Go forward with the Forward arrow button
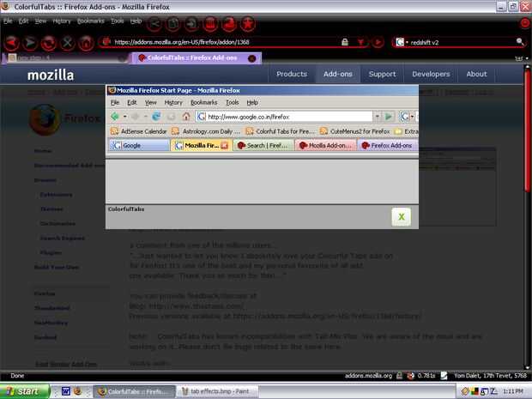The height and width of the screenshot is (399, 532). click(30, 43)
